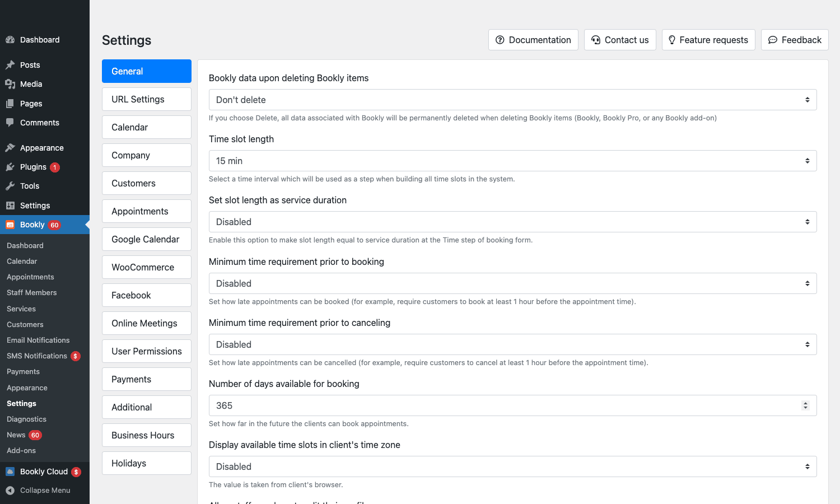840x504 pixels.
Task: Click the Feature requests lightbulb icon
Action: (x=672, y=40)
